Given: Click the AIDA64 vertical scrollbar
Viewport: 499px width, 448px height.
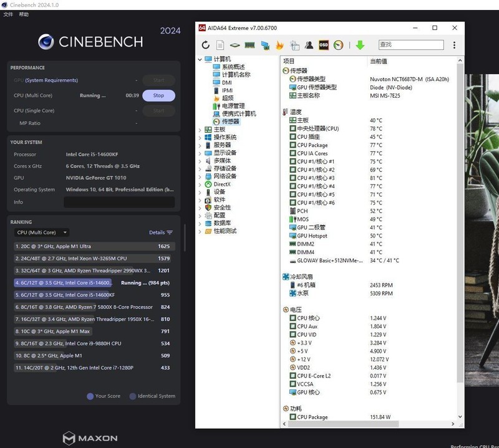Looking at the screenshot, I should pyautogui.click(x=461, y=218).
